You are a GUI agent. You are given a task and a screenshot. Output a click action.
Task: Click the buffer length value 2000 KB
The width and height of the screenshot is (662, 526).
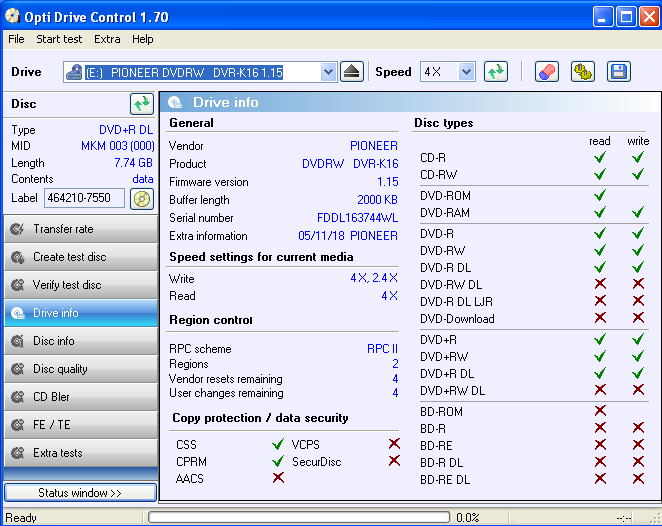(x=377, y=200)
